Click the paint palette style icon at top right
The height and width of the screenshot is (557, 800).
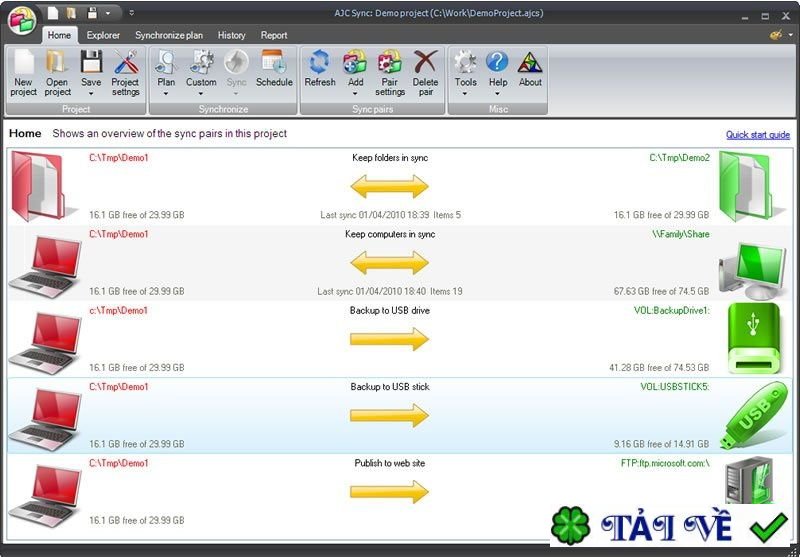tap(776, 35)
